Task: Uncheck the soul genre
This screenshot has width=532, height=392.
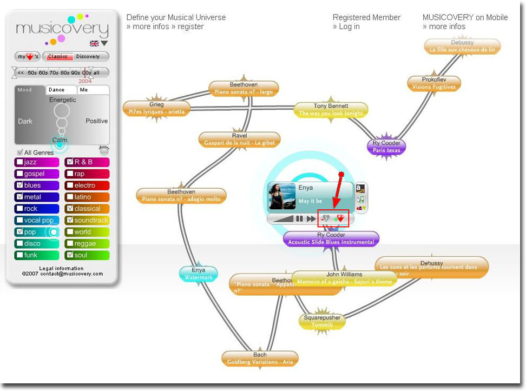Action: 70,255
